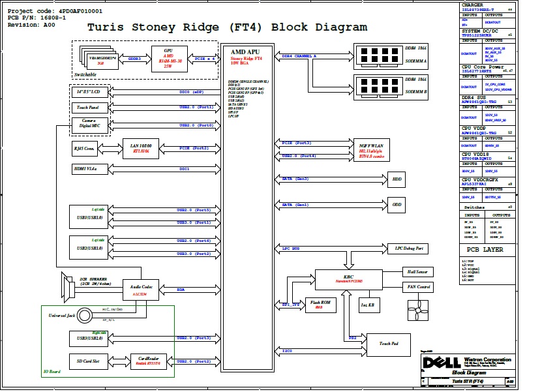Select the LPC Debug Port block
The height and width of the screenshot is (392, 555).
pyautogui.click(x=408, y=249)
